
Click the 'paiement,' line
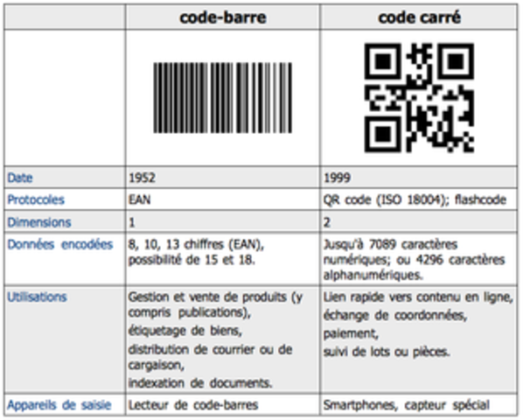(x=351, y=334)
